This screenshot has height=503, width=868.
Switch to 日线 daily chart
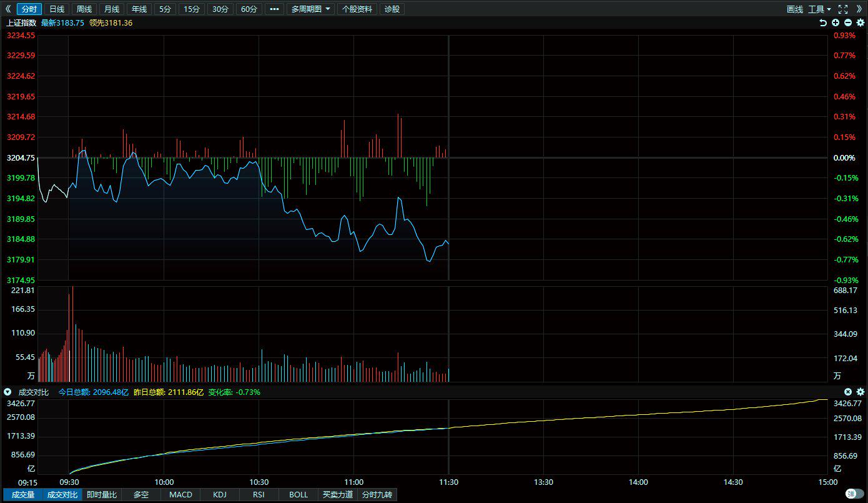(x=57, y=9)
